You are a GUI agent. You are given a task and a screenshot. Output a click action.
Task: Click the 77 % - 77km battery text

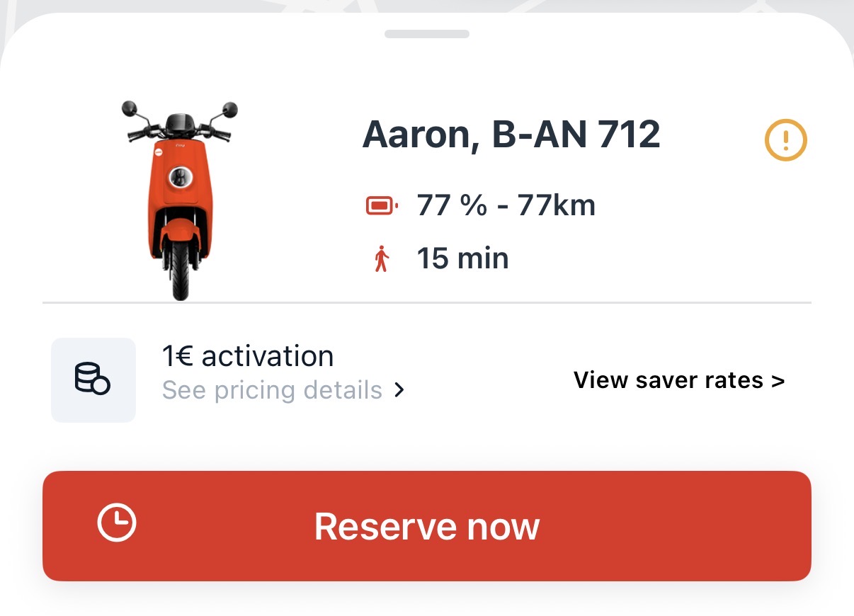pyautogui.click(x=506, y=206)
